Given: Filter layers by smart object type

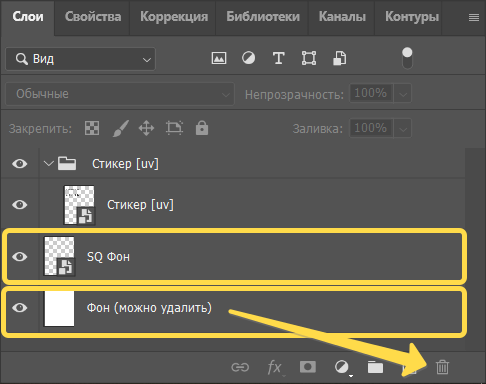Looking at the screenshot, I should click(x=340, y=58).
